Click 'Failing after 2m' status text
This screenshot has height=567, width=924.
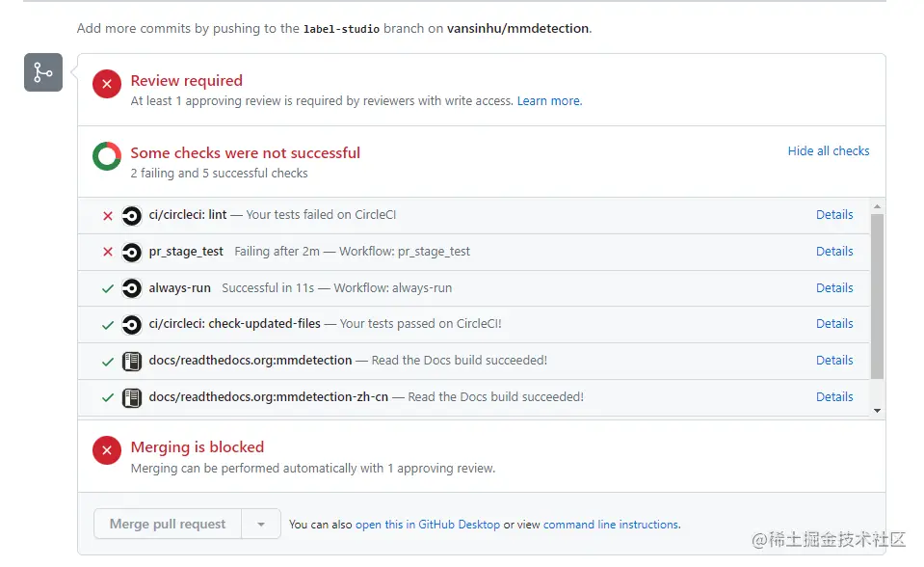pyautogui.click(x=277, y=252)
